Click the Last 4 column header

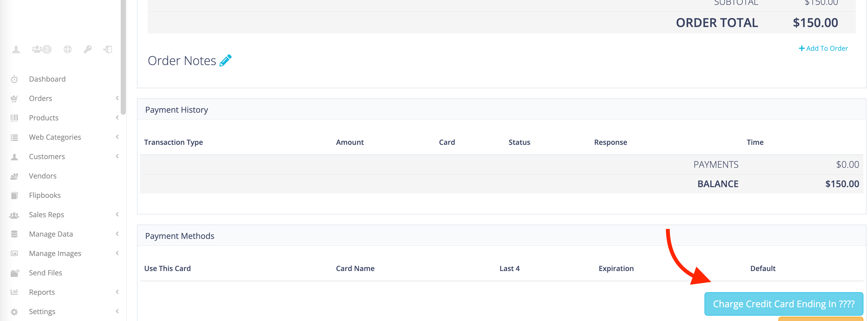pyautogui.click(x=509, y=268)
